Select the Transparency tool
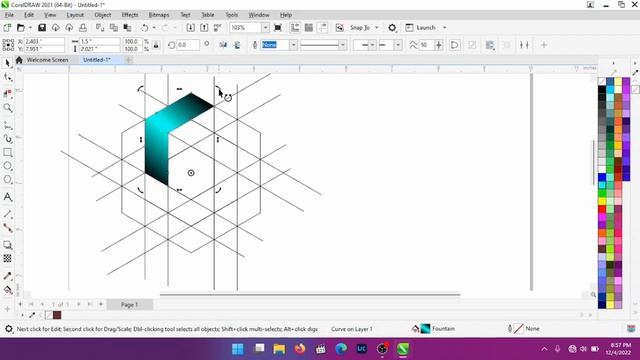640x360 pixels. (7, 258)
